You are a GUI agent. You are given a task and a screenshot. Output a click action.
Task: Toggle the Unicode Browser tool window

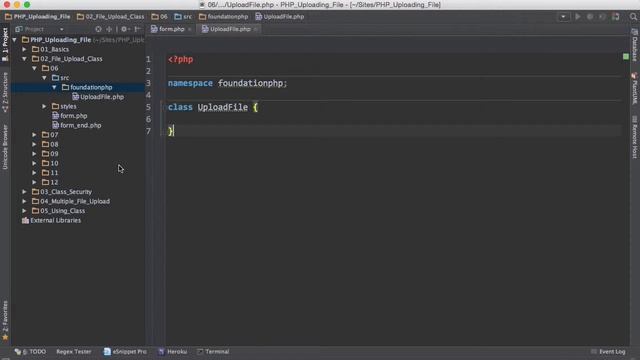tap(5, 147)
